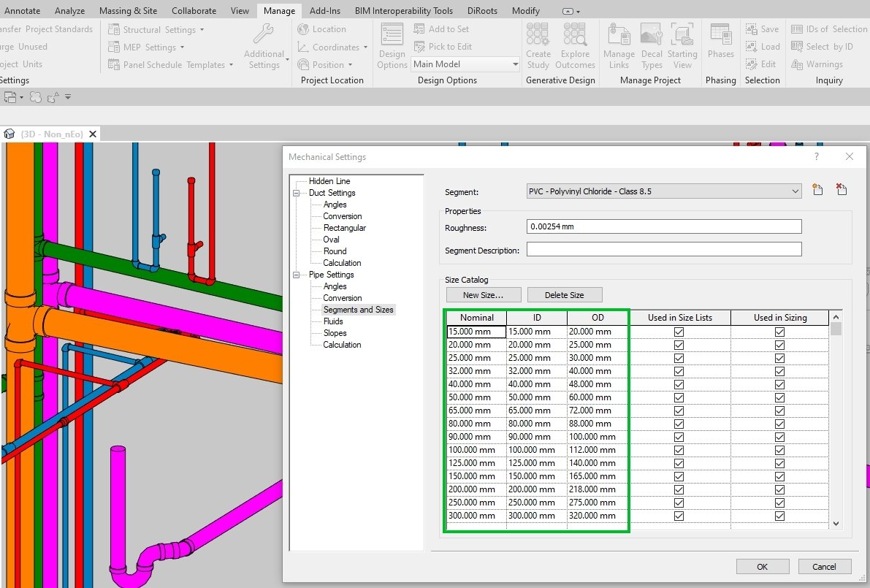Screen dimensions: 870x588
Task: Switch to the Annotate ribbon tab
Action: click(22, 10)
